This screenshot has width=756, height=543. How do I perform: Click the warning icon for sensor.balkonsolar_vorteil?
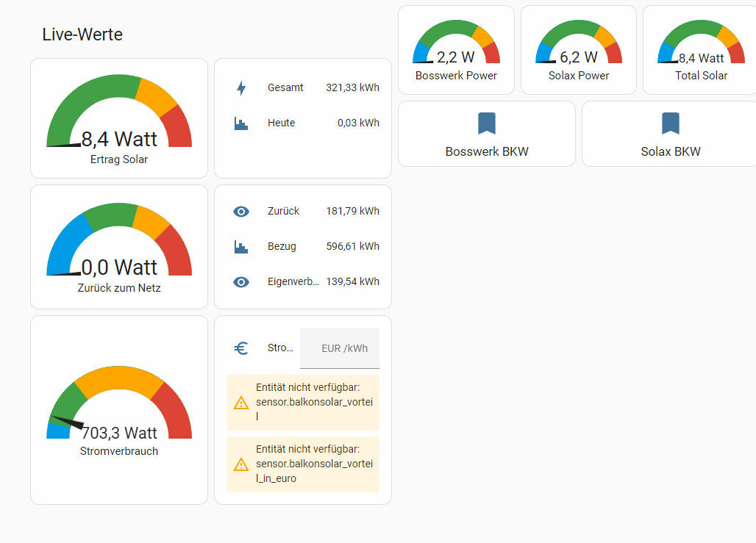point(240,403)
